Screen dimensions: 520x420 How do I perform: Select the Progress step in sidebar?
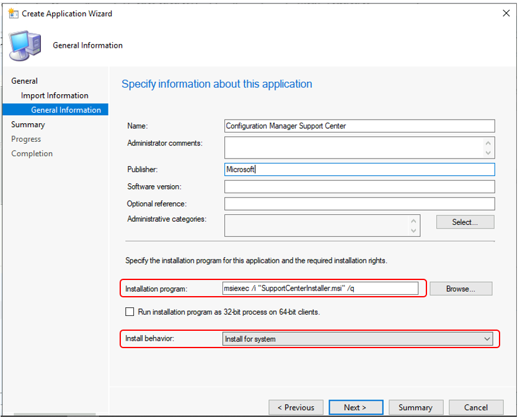click(x=26, y=139)
